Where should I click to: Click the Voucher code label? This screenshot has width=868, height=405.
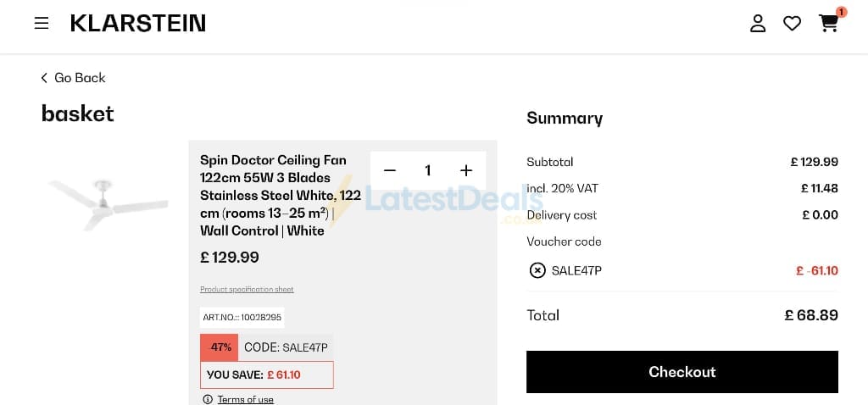coord(564,241)
